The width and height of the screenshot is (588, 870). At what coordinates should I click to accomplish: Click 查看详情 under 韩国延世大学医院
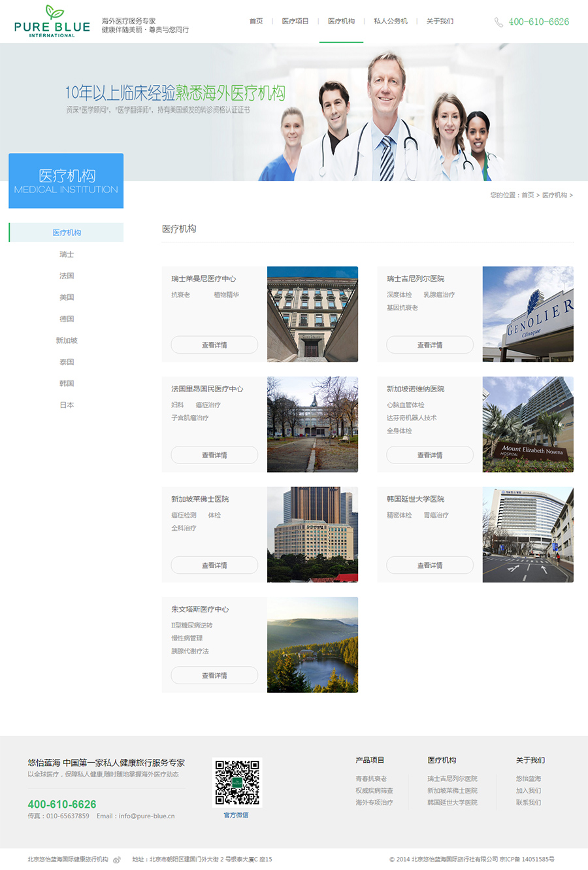(429, 565)
